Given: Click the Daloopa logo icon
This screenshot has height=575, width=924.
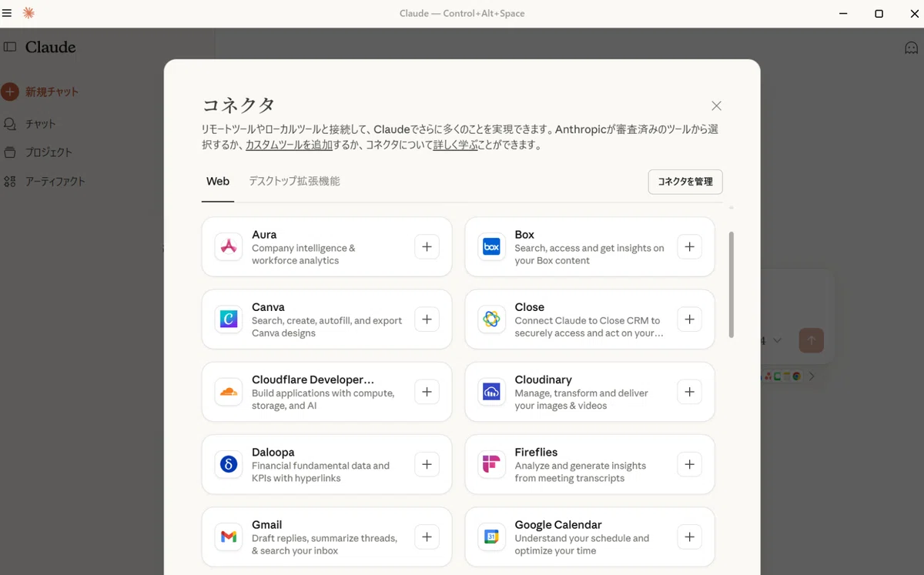Looking at the screenshot, I should click(229, 464).
